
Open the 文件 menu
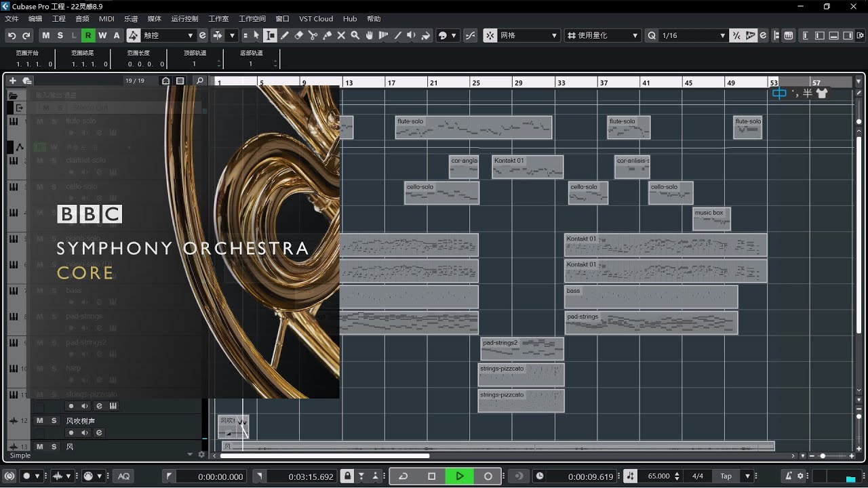click(x=12, y=19)
